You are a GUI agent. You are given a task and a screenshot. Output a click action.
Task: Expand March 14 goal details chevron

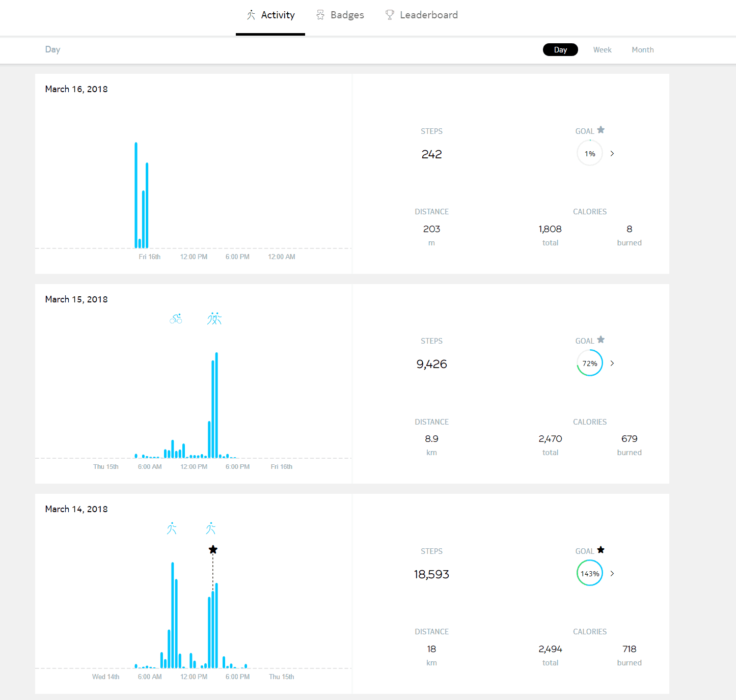612,574
